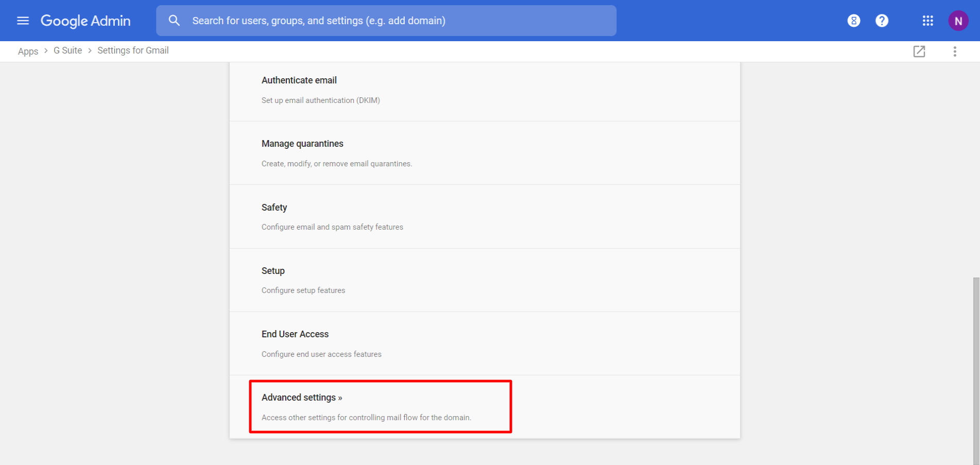
Task: Click the open in new window icon
Action: 919,51
